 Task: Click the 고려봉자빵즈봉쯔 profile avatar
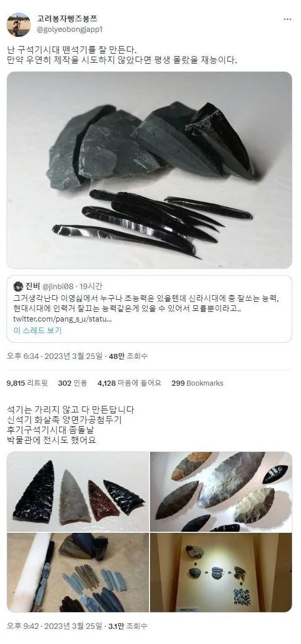click(19, 24)
